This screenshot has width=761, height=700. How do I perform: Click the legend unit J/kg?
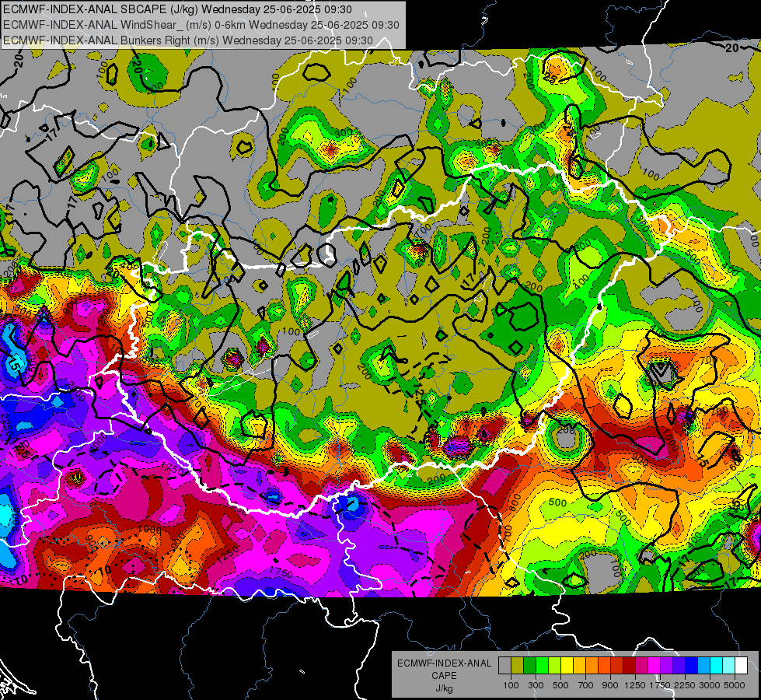(x=445, y=688)
